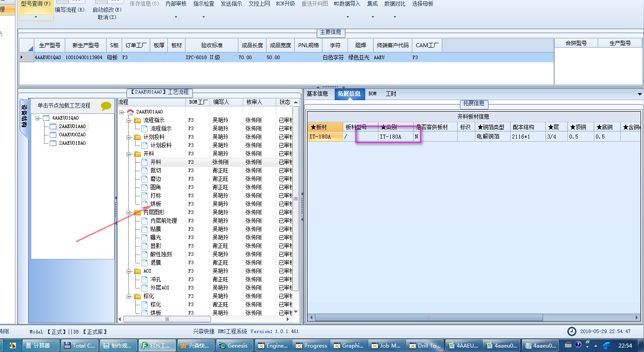644x352 pixels.
Task: Open dropdown arrow under 内部审核
Action: point(176,17)
